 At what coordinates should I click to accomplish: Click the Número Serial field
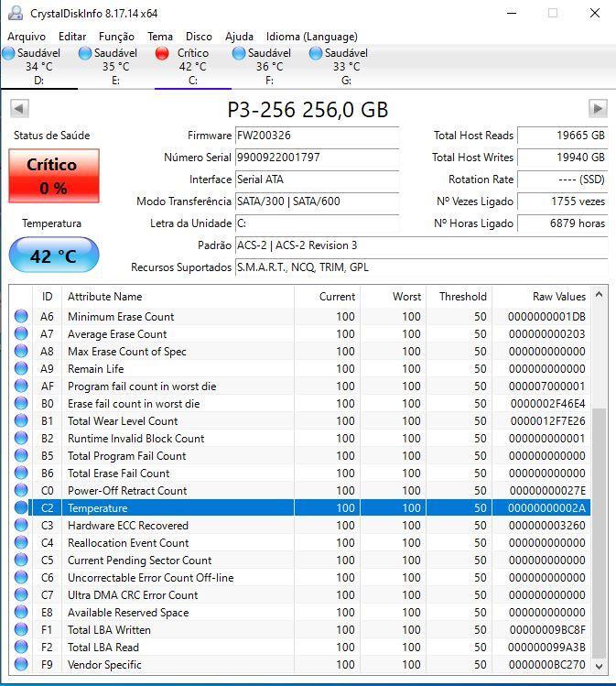[x=317, y=158]
